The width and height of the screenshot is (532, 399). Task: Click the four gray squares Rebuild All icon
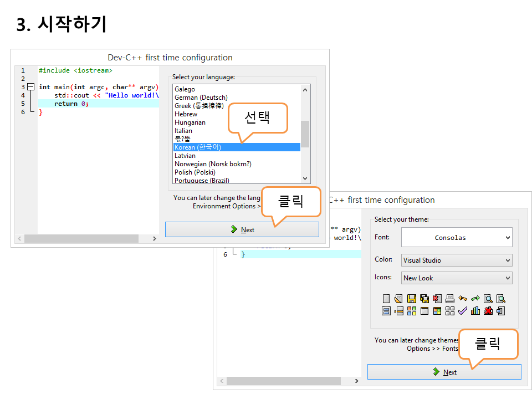click(450, 311)
